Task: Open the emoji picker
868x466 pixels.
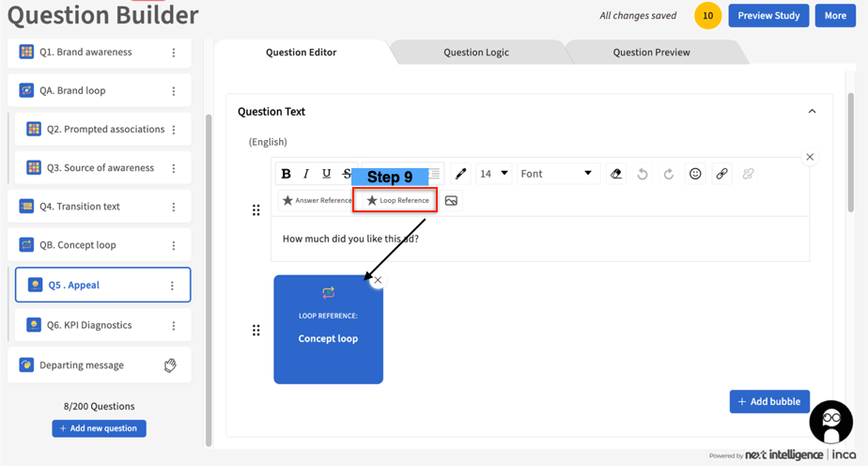Action: click(695, 174)
